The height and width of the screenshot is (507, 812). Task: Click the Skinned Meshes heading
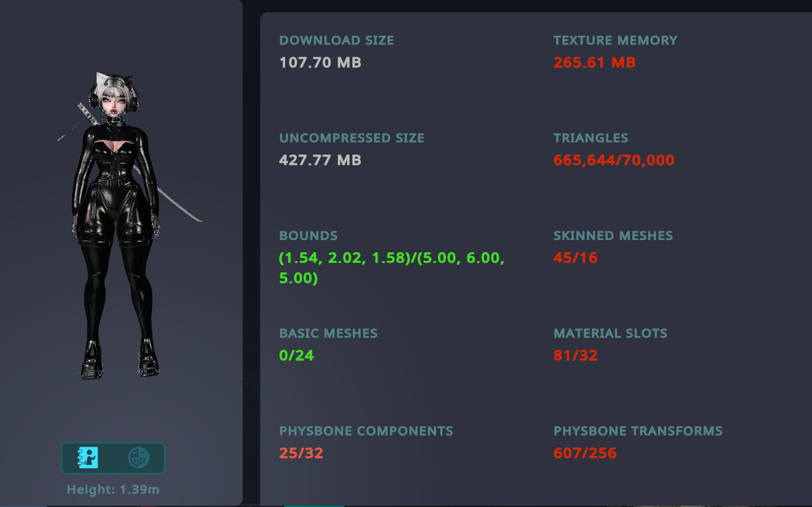[x=613, y=236]
